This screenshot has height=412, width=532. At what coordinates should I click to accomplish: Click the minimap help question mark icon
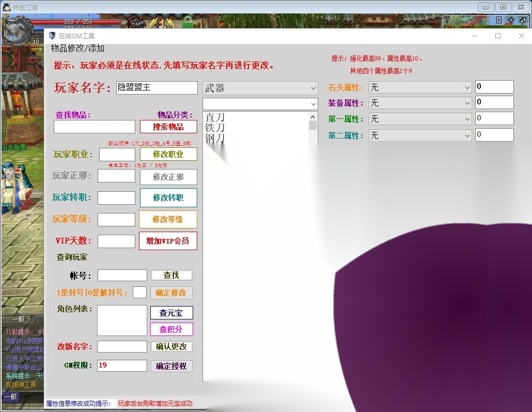447,20
